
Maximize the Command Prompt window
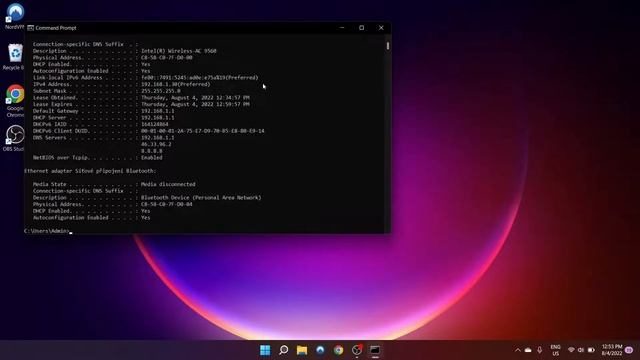362,28
